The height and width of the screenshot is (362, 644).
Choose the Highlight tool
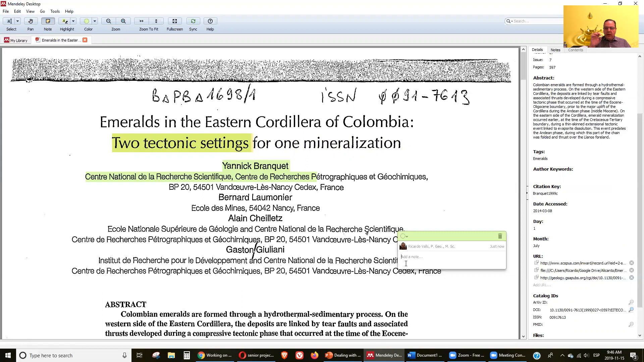tap(65, 21)
